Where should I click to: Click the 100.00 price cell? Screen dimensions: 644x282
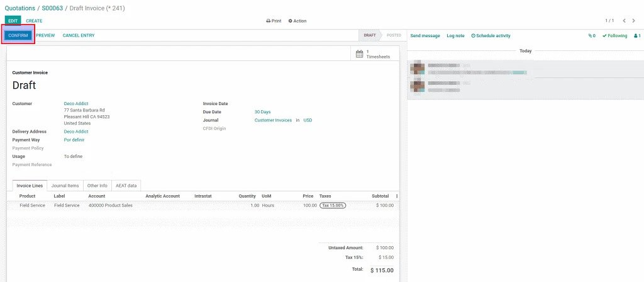(310, 205)
